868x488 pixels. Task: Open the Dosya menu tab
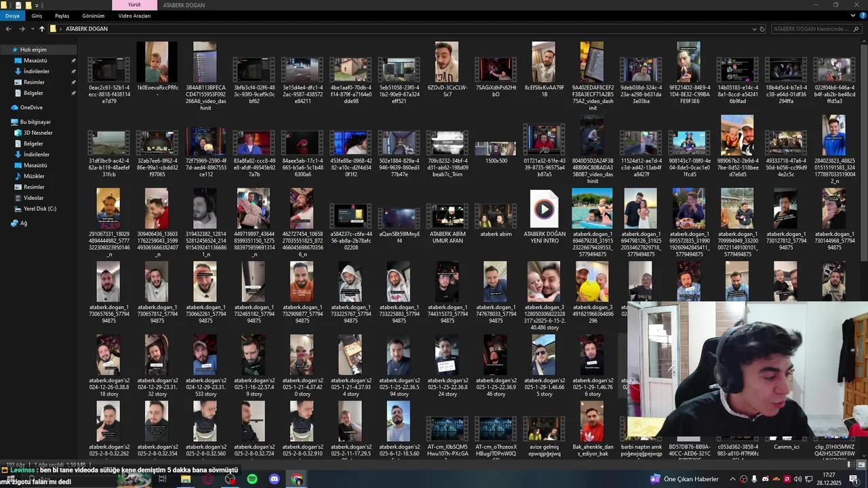12,16
